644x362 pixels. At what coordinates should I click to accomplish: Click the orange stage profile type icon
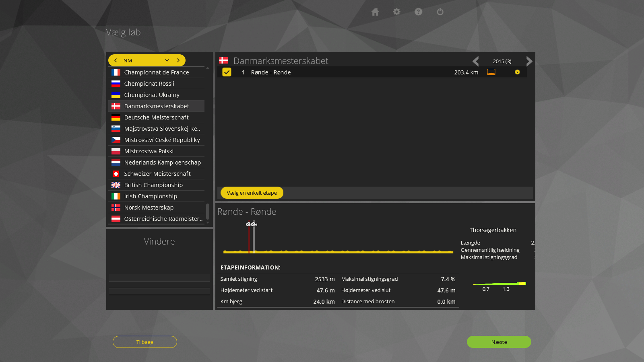(491, 72)
